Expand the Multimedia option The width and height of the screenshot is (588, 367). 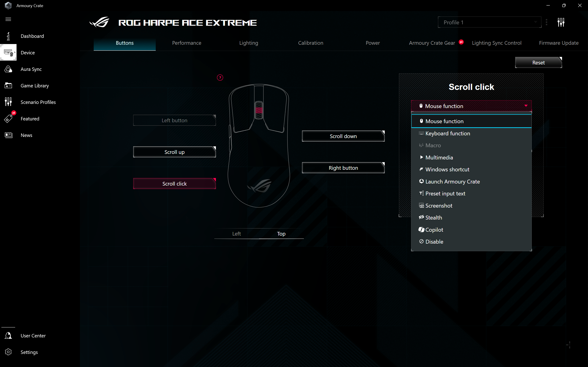tap(439, 157)
